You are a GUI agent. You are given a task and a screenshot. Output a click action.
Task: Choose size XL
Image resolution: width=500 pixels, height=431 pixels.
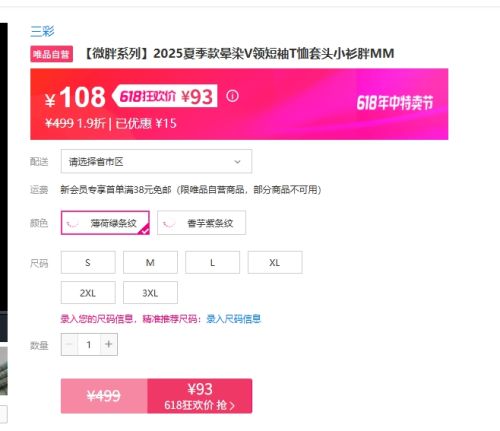(275, 263)
